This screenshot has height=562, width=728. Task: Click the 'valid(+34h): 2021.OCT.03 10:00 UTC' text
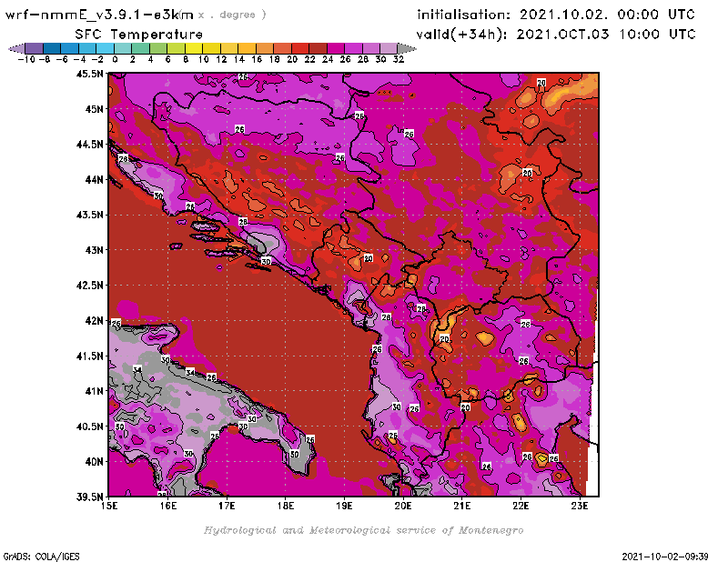[556, 34]
